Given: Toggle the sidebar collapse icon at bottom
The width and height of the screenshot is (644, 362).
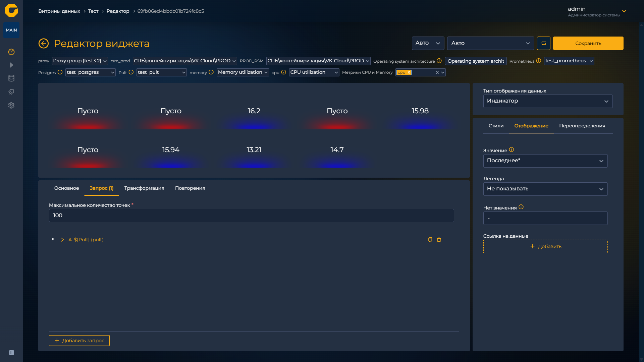Looking at the screenshot, I should 11,353.
